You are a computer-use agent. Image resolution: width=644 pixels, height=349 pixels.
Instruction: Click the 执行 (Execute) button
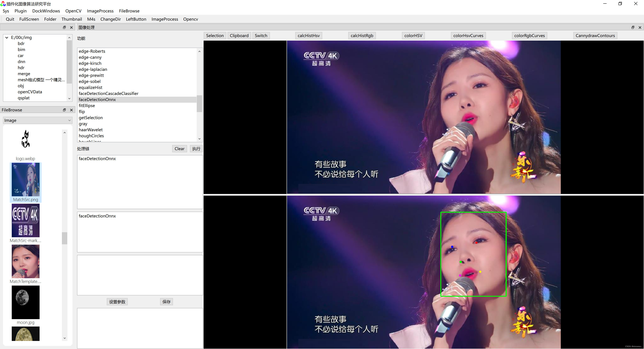[x=196, y=148]
